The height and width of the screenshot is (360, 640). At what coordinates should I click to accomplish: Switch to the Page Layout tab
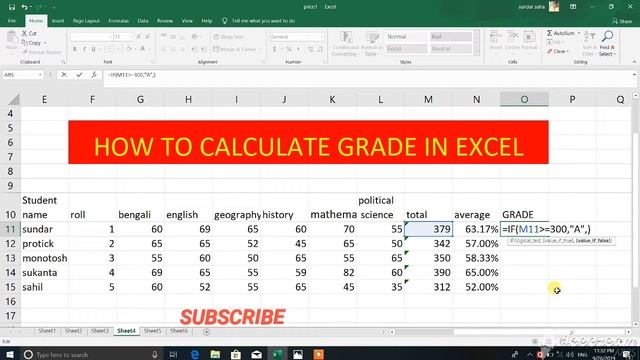tap(86, 21)
